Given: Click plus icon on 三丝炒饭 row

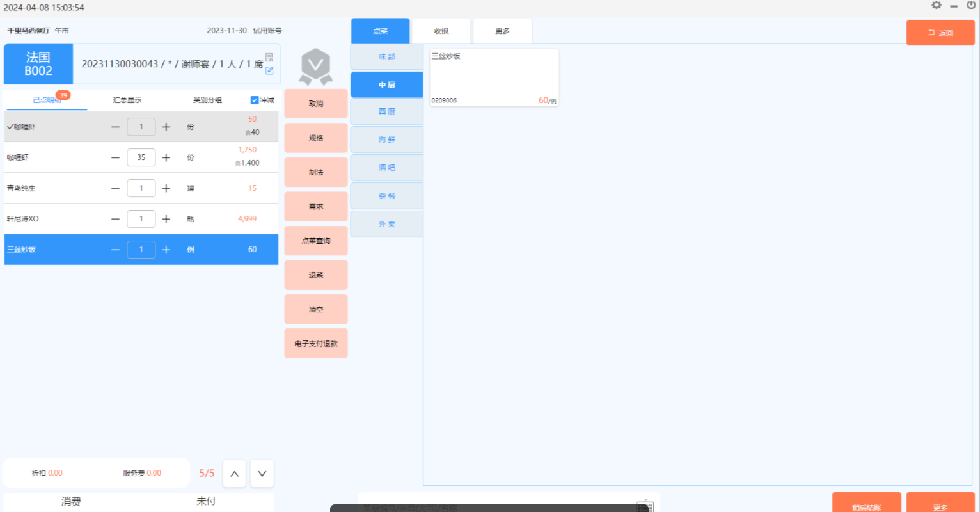Looking at the screenshot, I should (x=166, y=250).
